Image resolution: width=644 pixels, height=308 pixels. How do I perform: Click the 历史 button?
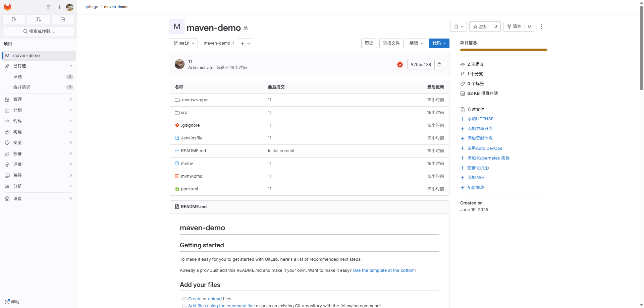[369, 43]
